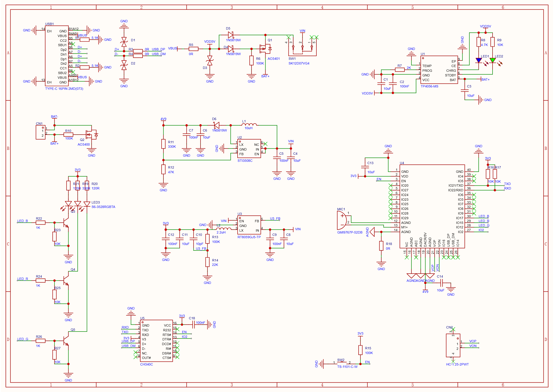Select the "S6-3528RGBTA" LED label
This screenshot has height=392, width=554.
103,207
